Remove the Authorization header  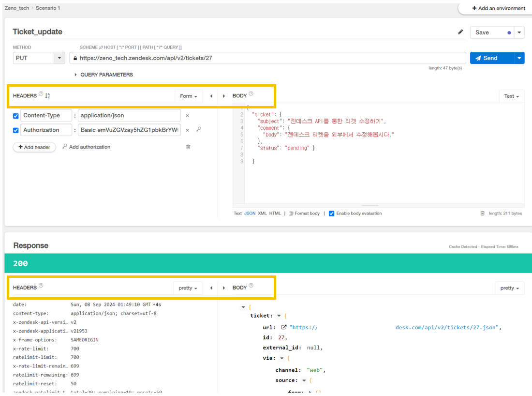click(187, 130)
